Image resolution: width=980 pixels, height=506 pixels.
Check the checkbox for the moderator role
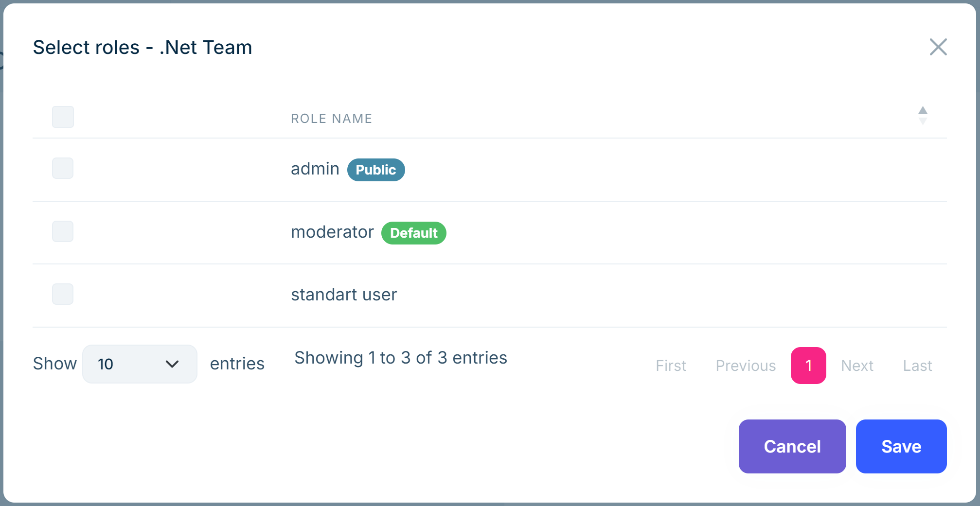click(x=63, y=231)
